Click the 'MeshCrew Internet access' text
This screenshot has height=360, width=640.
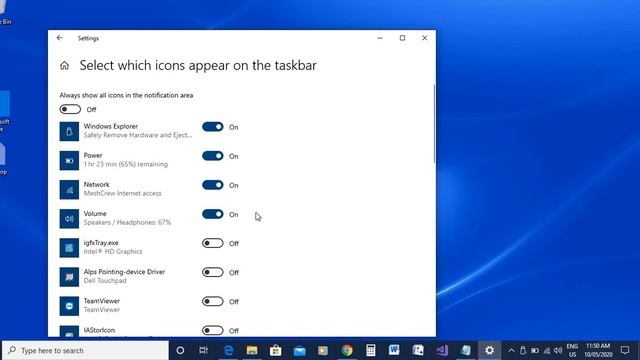click(122, 193)
